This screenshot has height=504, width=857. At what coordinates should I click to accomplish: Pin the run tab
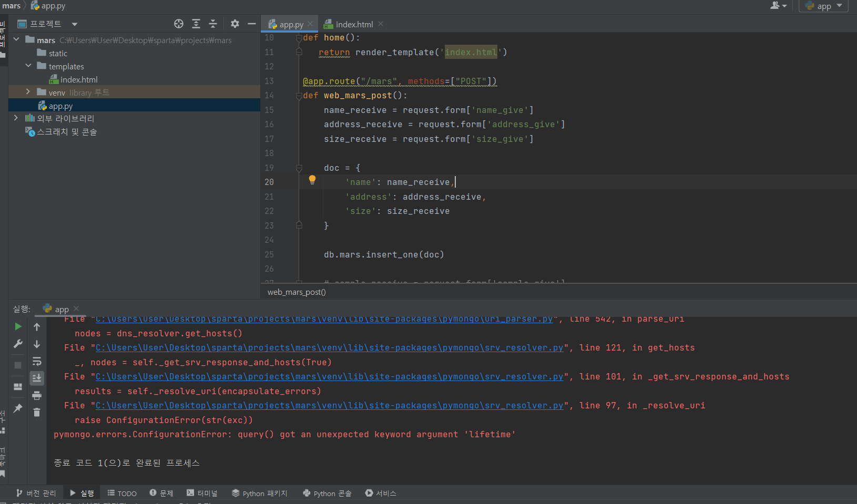(x=18, y=408)
